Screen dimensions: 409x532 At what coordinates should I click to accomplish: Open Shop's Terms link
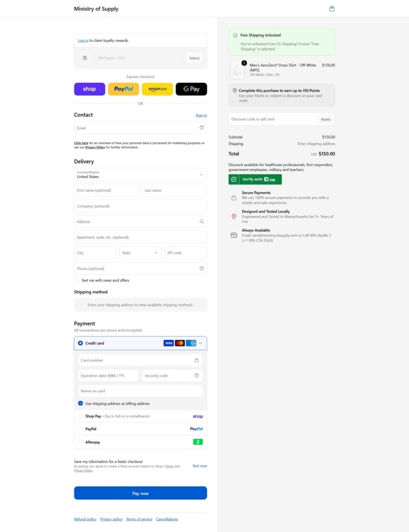169,466
